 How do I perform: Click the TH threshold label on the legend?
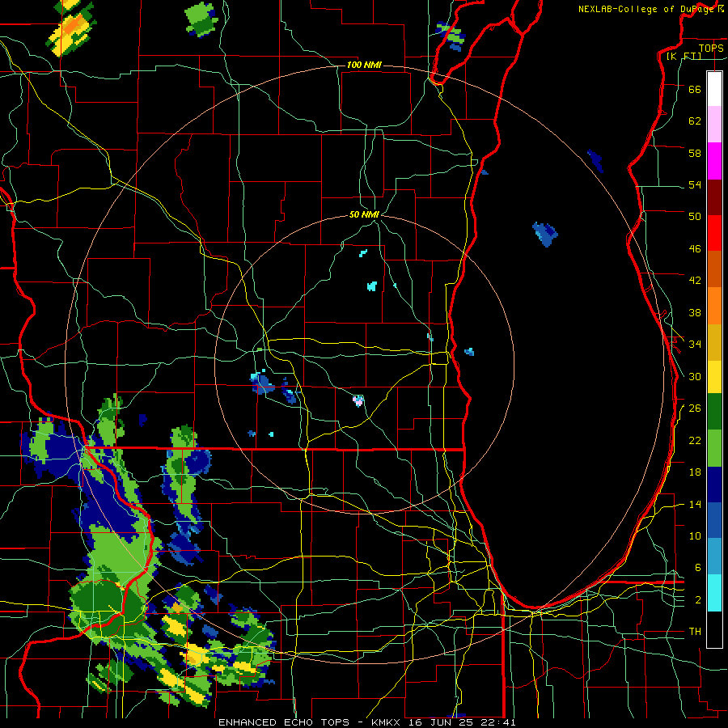[695, 632]
